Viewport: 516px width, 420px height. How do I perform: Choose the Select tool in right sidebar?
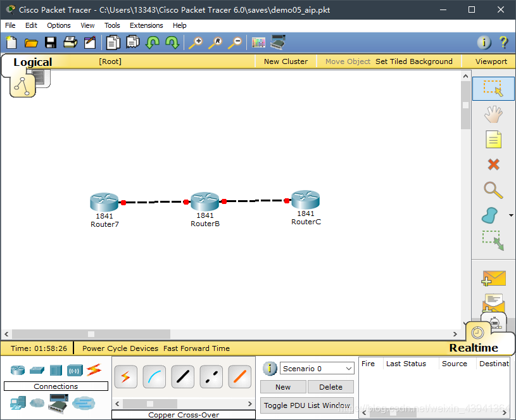[493, 89]
